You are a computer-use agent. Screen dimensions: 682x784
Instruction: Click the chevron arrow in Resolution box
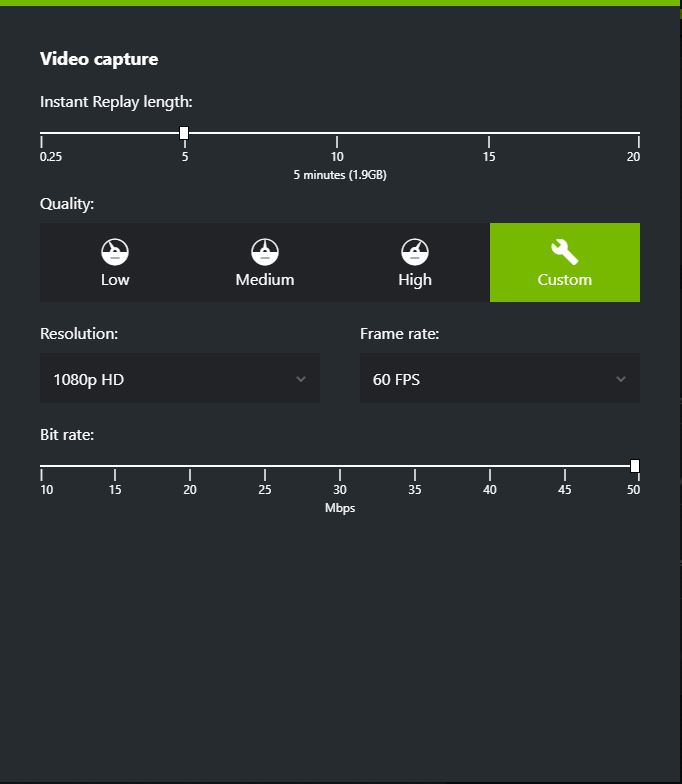[x=301, y=378]
